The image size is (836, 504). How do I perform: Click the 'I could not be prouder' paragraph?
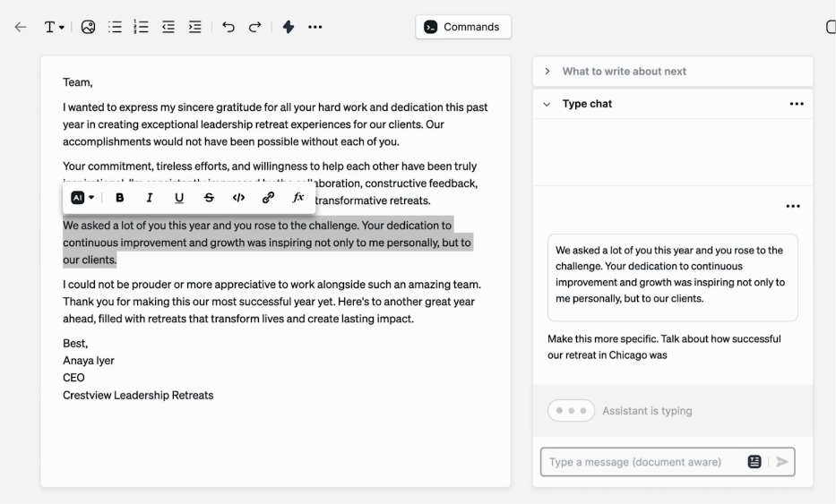tap(271, 302)
